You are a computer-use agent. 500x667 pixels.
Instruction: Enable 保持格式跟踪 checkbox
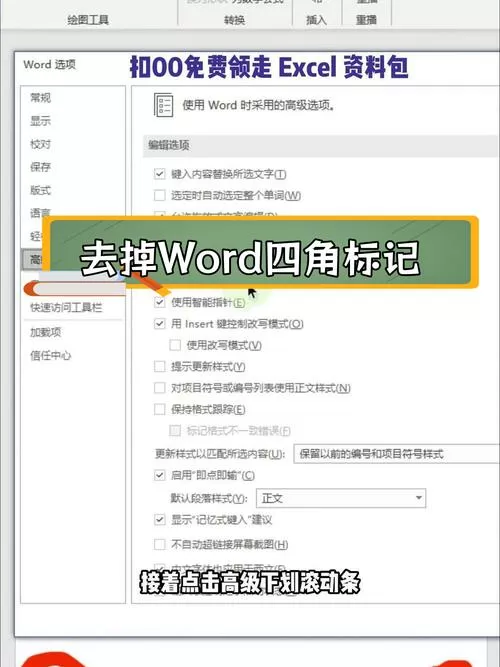[160, 409]
